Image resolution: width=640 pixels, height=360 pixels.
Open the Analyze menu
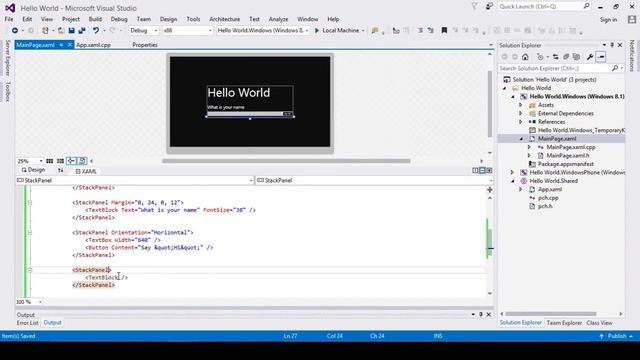pos(278,19)
